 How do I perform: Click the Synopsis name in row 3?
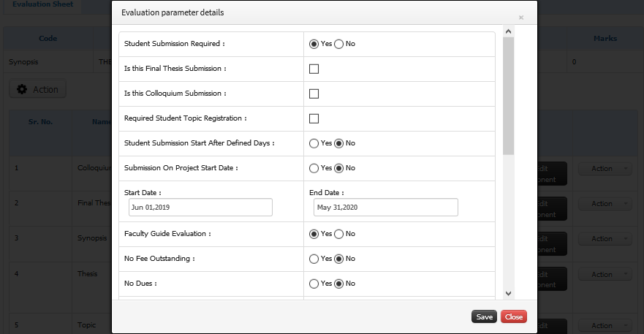(92, 238)
